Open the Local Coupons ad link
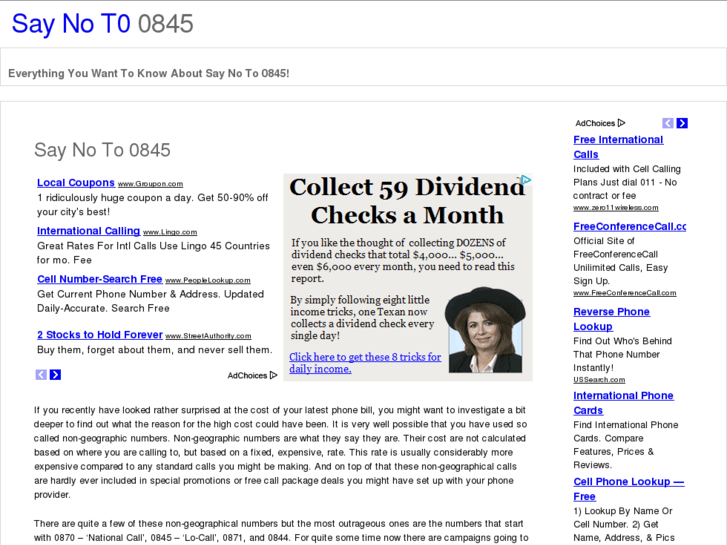727x545 pixels. (x=76, y=183)
